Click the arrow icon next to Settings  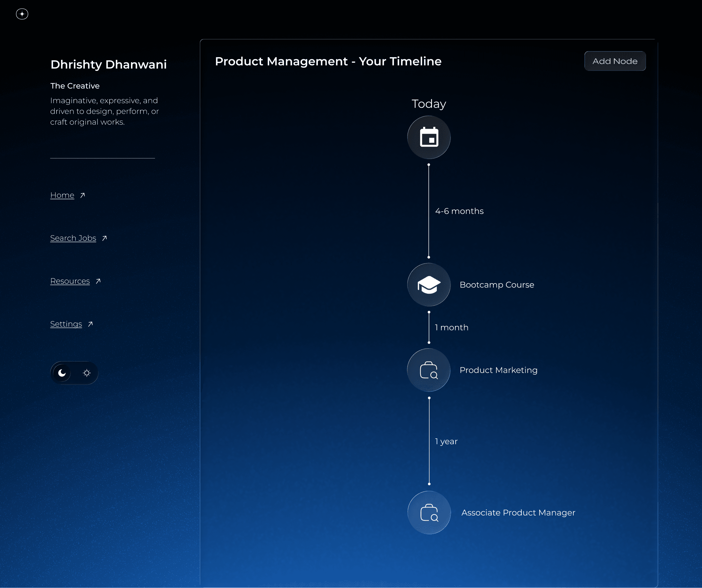[90, 324]
